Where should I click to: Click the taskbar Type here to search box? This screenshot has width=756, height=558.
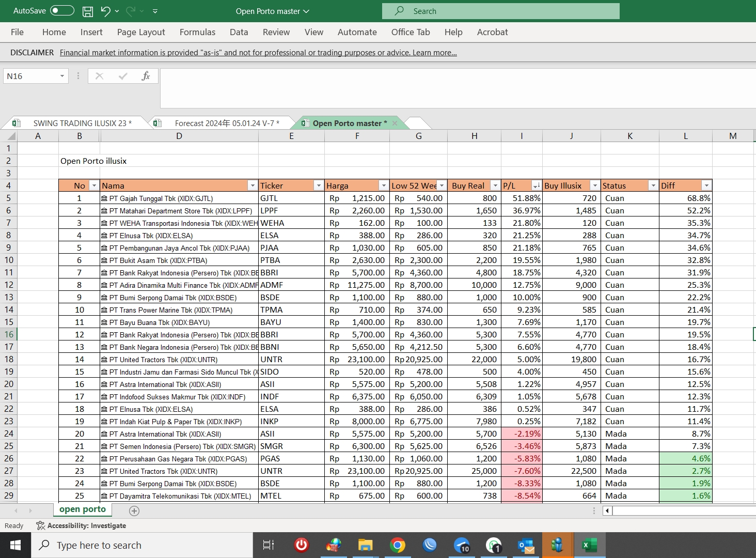point(142,545)
